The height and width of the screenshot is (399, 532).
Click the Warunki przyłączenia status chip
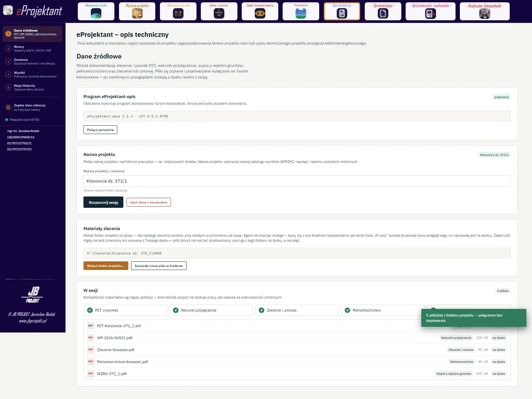coord(211,310)
